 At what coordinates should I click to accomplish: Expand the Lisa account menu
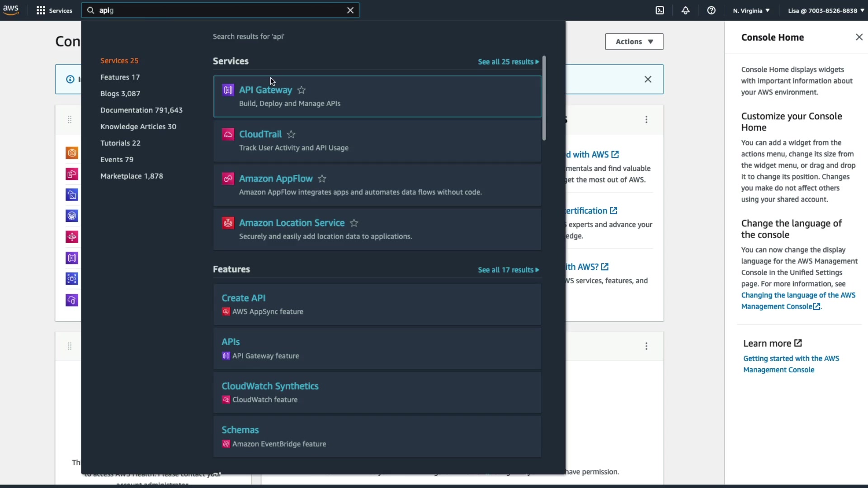click(x=826, y=10)
